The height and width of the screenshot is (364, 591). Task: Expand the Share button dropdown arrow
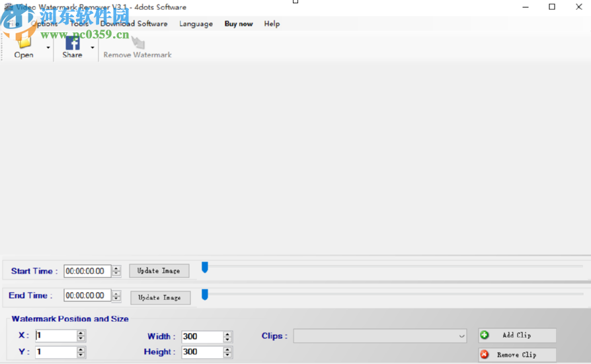point(93,48)
